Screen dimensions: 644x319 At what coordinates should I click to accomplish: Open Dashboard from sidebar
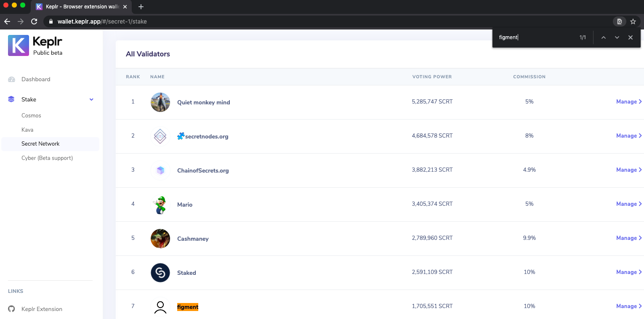coord(36,79)
